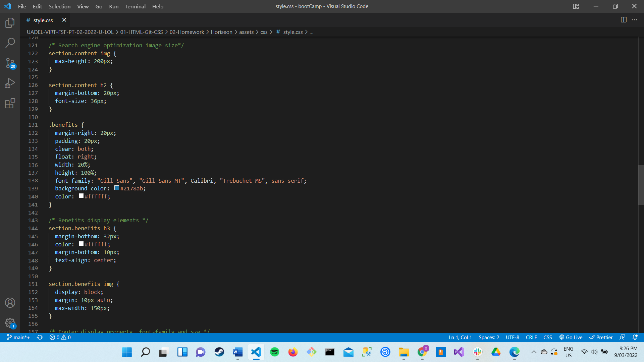Split the editor using the split icon
Viewport: 644px width, 362px height.
click(624, 20)
